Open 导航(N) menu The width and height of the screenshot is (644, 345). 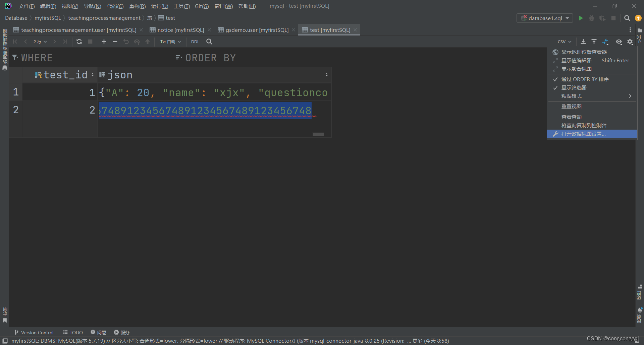(x=92, y=6)
